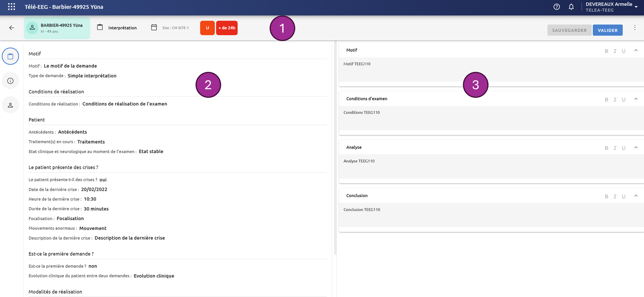The height and width of the screenshot is (297, 644).
Task: Apply underline in the Conclusion section
Action: 623,197
